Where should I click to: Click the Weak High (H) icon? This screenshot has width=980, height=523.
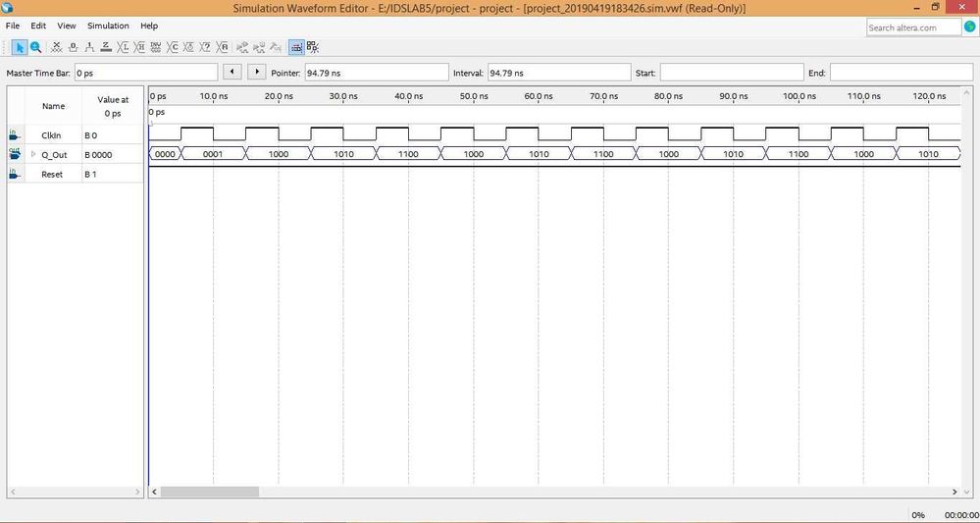(139, 47)
